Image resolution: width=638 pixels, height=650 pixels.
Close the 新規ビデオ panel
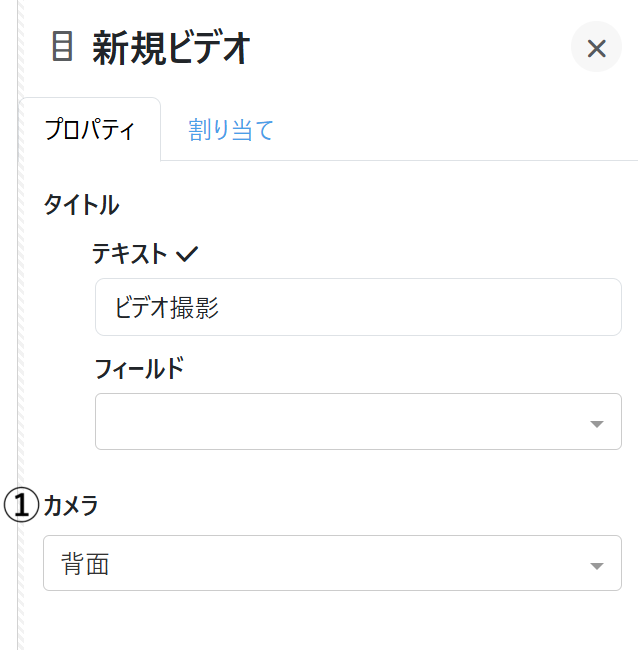[x=596, y=48]
